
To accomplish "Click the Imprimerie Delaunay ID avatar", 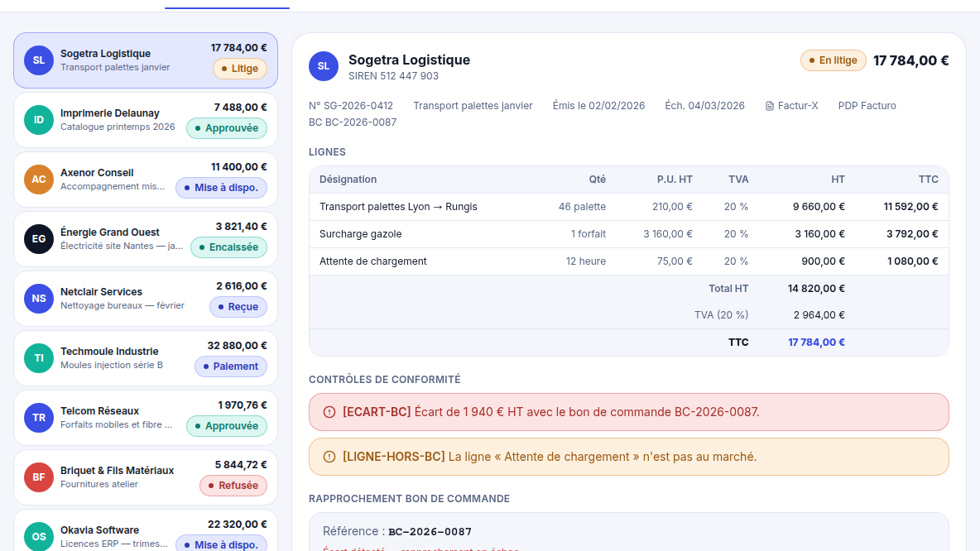I will [39, 120].
